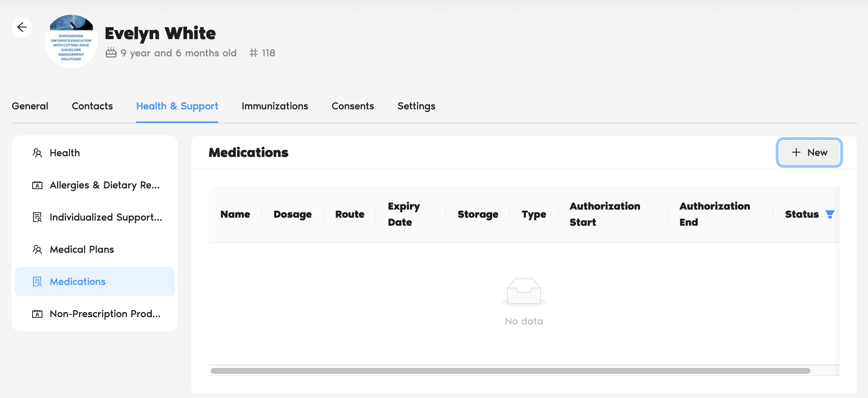Click the Non-Prescription Products icon
This screenshot has width=868, height=398.
pyautogui.click(x=37, y=314)
